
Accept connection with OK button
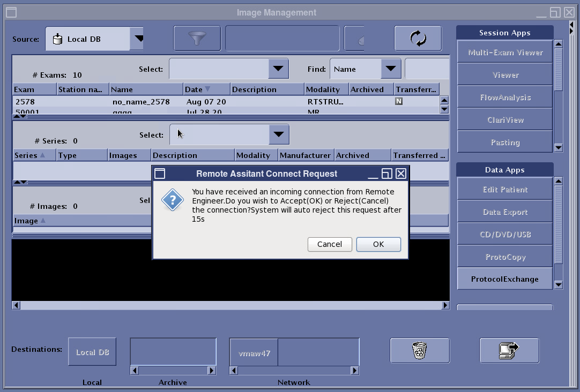click(378, 244)
